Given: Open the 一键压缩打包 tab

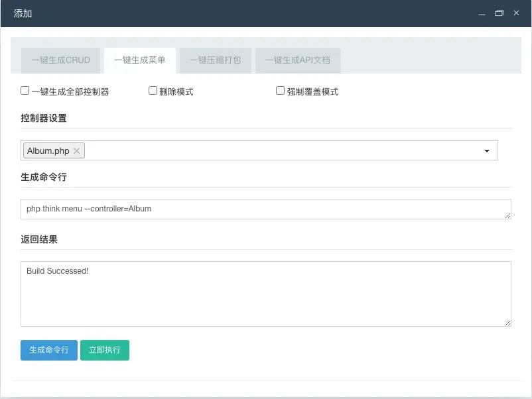Looking at the screenshot, I should 216,60.
